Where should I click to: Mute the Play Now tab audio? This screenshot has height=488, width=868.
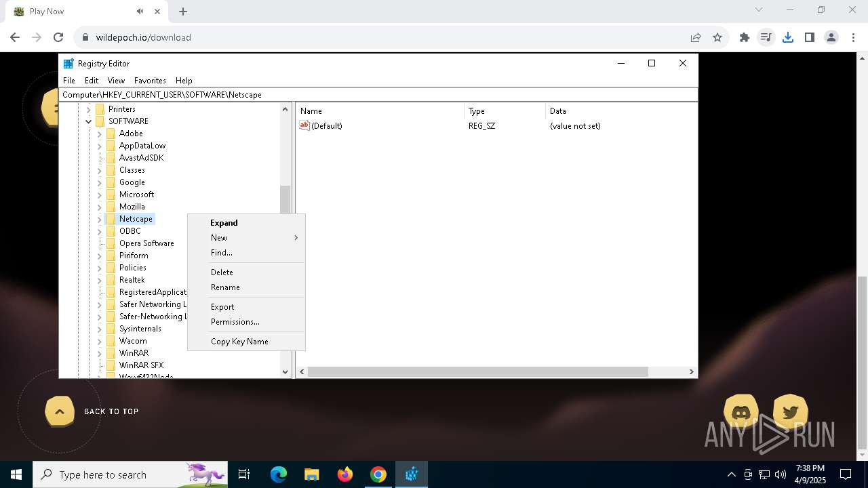tap(140, 12)
